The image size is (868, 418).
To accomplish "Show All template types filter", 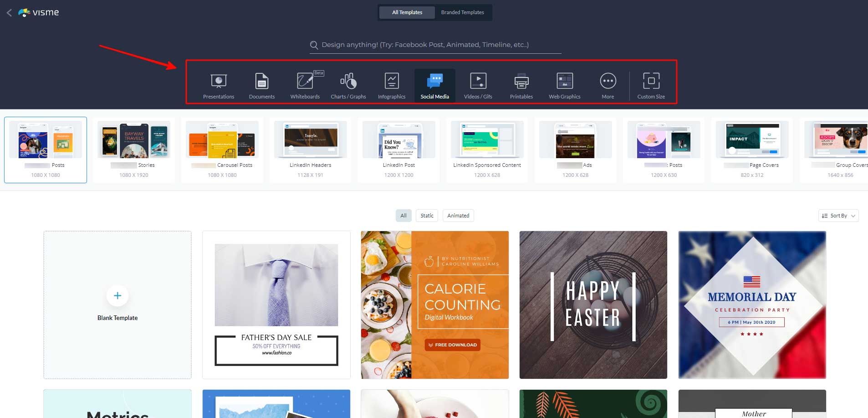I will tap(403, 216).
